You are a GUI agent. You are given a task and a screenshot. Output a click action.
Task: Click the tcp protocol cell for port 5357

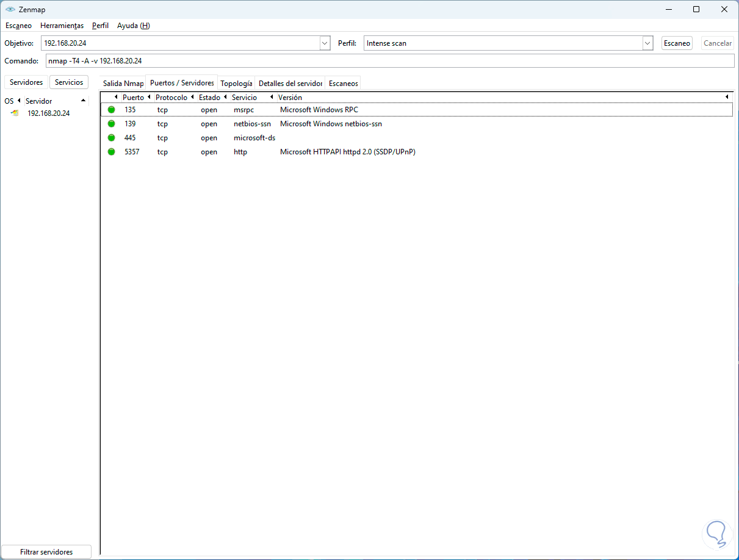(162, 152)
